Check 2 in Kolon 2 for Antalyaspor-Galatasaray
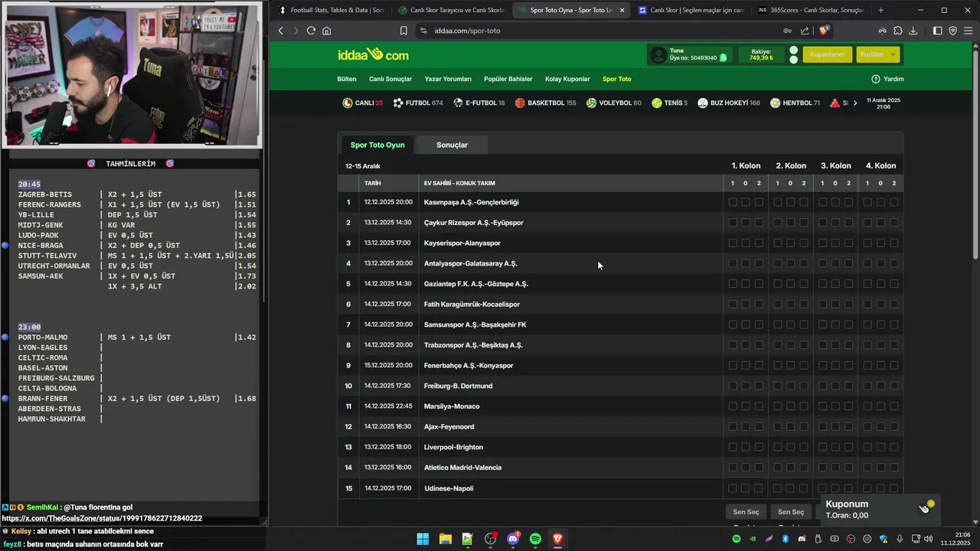Screen dimensions: 980x551 [804, 263]
